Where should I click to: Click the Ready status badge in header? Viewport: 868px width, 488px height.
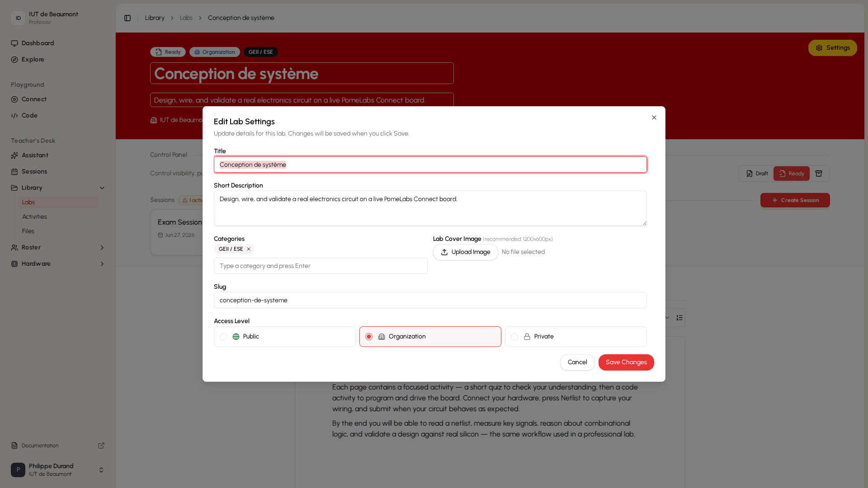(168, 52)
